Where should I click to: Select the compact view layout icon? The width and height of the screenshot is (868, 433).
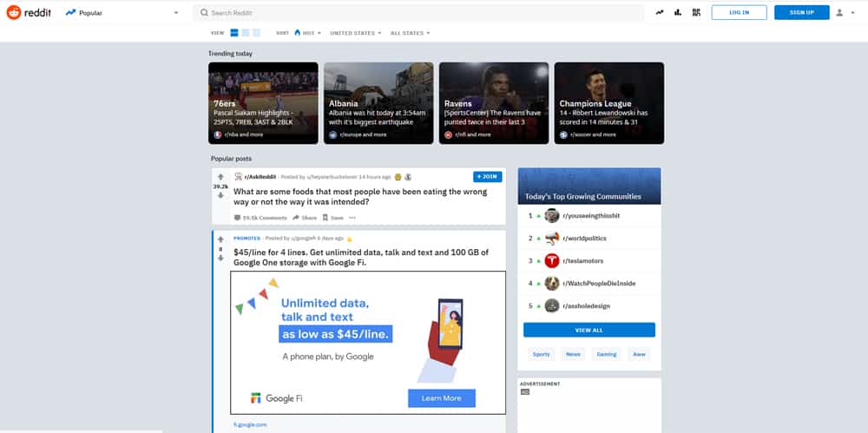[256, 33]
